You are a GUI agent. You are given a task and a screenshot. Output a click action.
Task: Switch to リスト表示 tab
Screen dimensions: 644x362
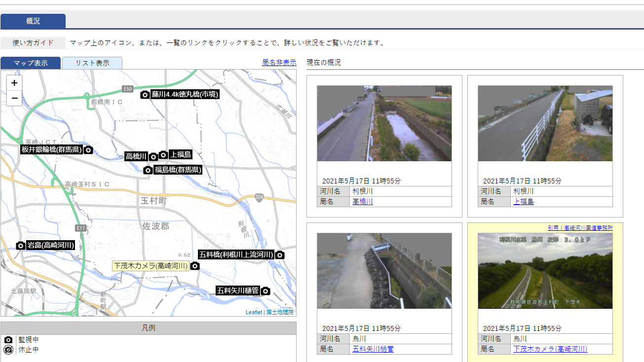[x=92, y=63]
